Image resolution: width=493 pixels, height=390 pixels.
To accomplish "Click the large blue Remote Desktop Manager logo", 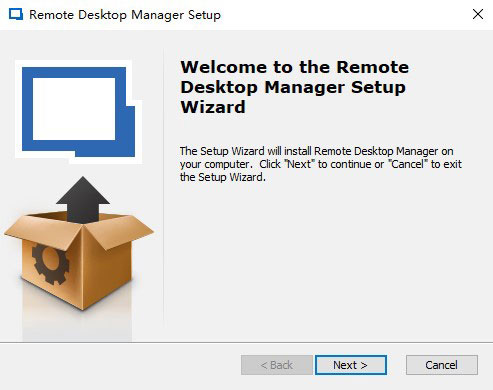I will [79, 112].
